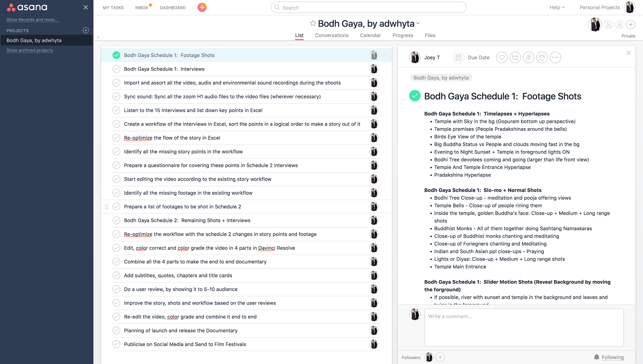The image size is (643, 364).
Task: Click the Due Date calendar icon
Action: pyautogui.click(x=458, y=58)
